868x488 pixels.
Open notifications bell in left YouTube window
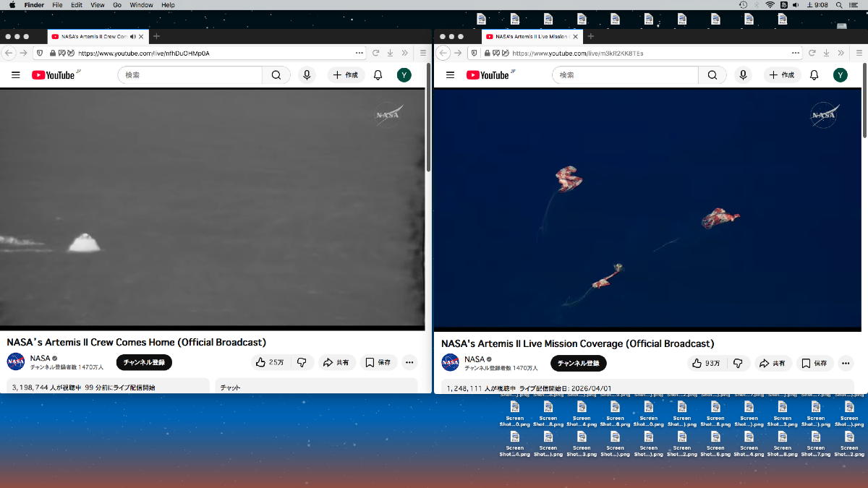(378, 74)
